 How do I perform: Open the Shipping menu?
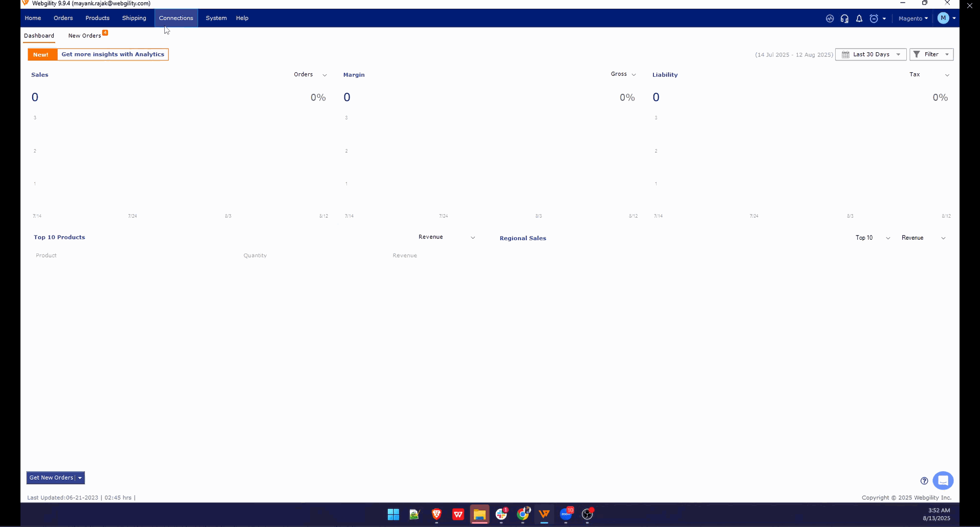click(134, 18)
